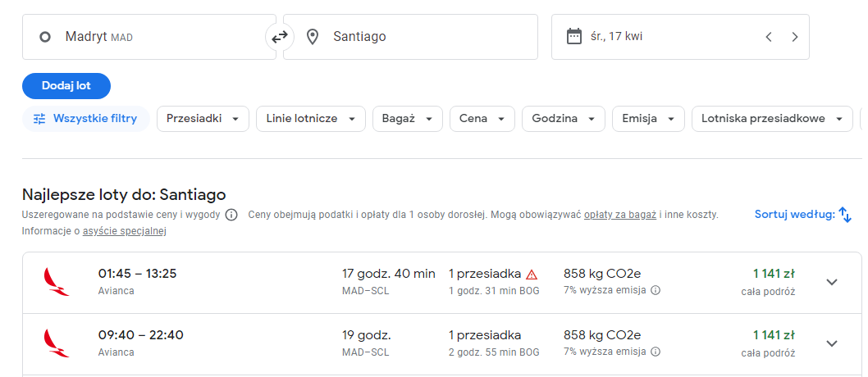This screenshot has width=868, height=377.
Task: Open info icon next to 'ceny i wygody'
Action: pos(231,215)
